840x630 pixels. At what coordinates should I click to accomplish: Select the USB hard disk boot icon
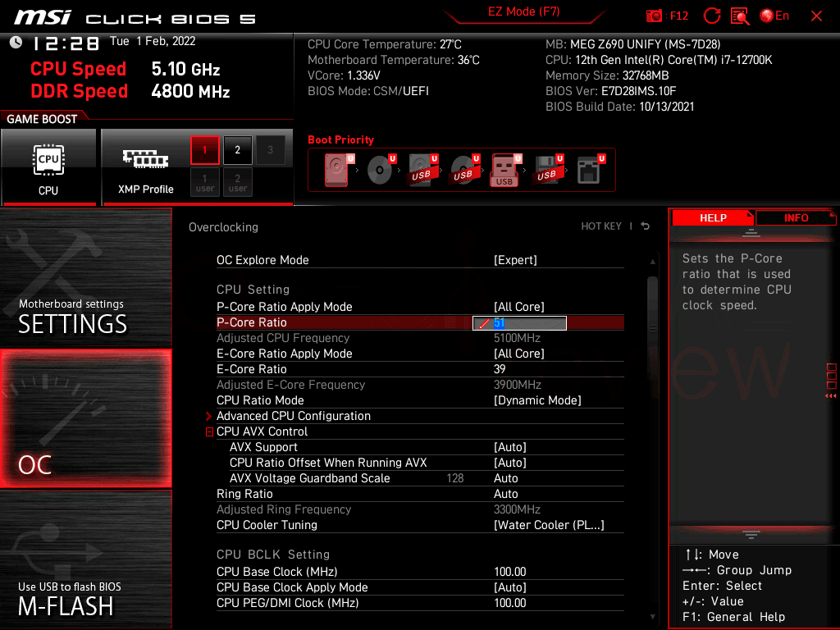point(422,170)
